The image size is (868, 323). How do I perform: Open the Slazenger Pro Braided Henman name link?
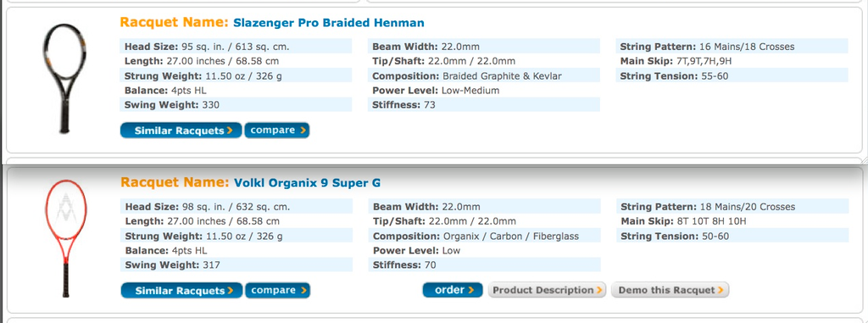pyautogui.click(x=329, y=23)
